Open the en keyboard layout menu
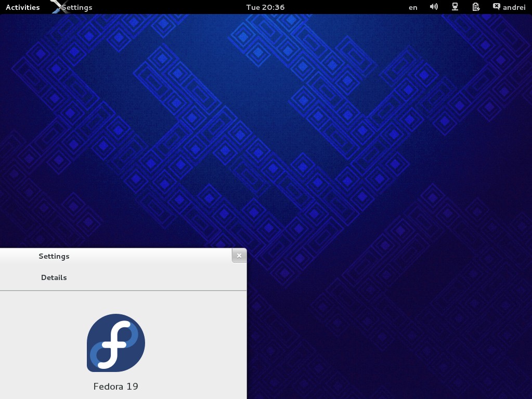Image resolution: width=532 pixels, height=399 pixels. [x=412, y=7]
